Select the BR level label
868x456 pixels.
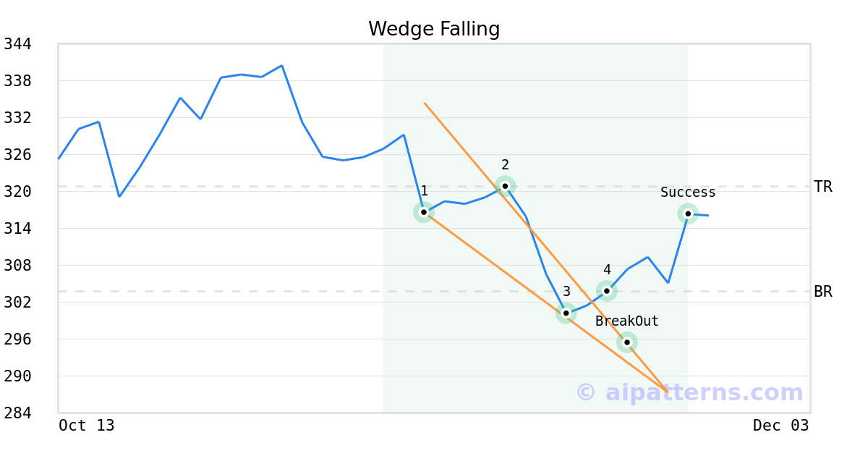click(822, 292)
